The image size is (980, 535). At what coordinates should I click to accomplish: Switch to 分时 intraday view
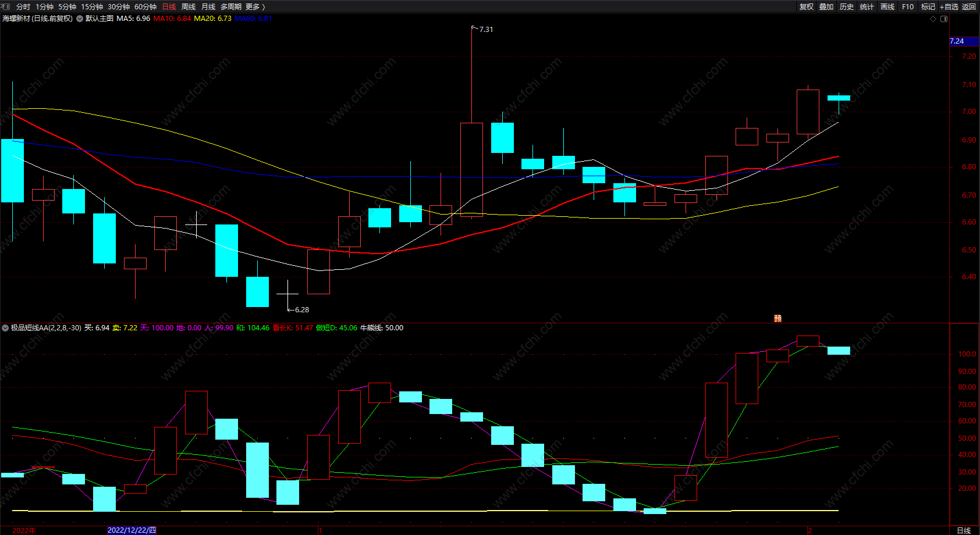23,7
